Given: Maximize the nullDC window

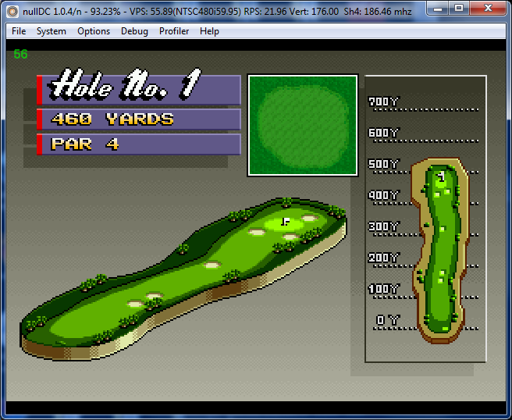Looking at the screenshot, I should click(x=459, y=9).
